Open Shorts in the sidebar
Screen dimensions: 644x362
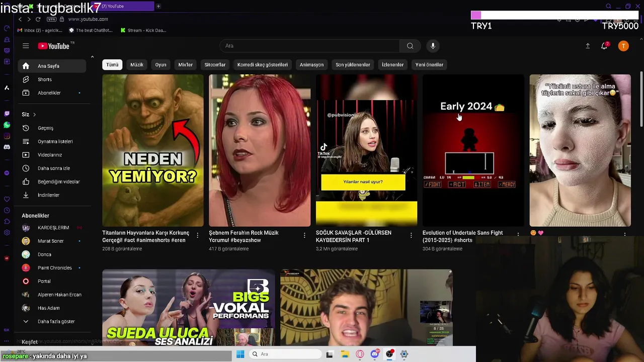coord(52,79)
